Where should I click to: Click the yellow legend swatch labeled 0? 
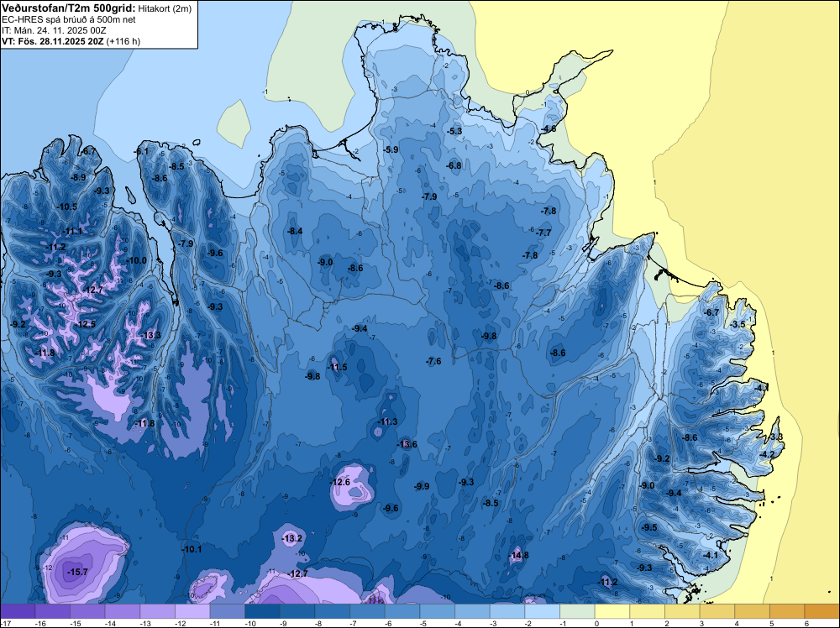coord(612,611)
